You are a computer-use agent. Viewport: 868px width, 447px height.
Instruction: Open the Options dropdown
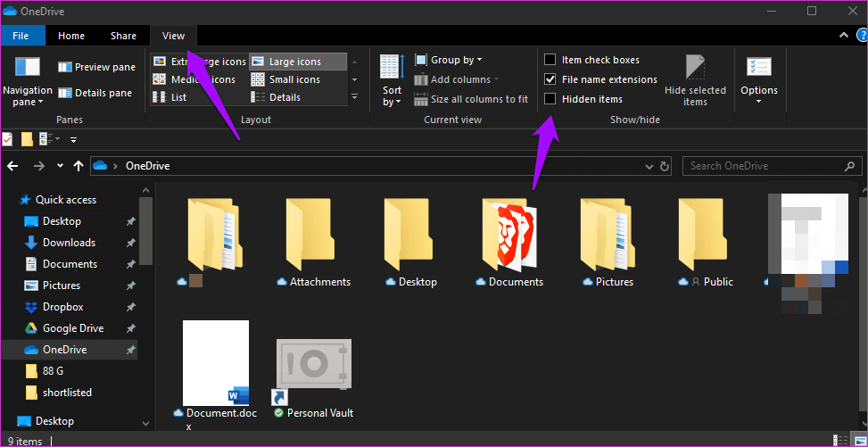[x=759, y=80]
